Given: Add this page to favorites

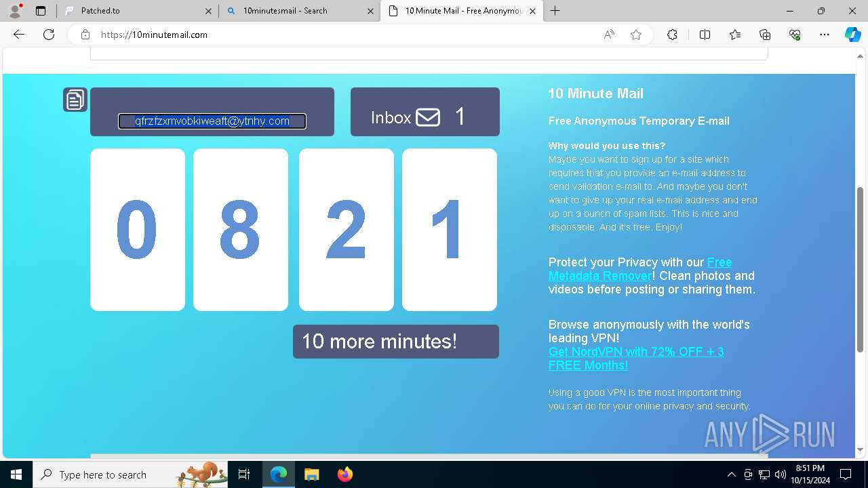Looking at the screenshot, I should tap(636, 35).
